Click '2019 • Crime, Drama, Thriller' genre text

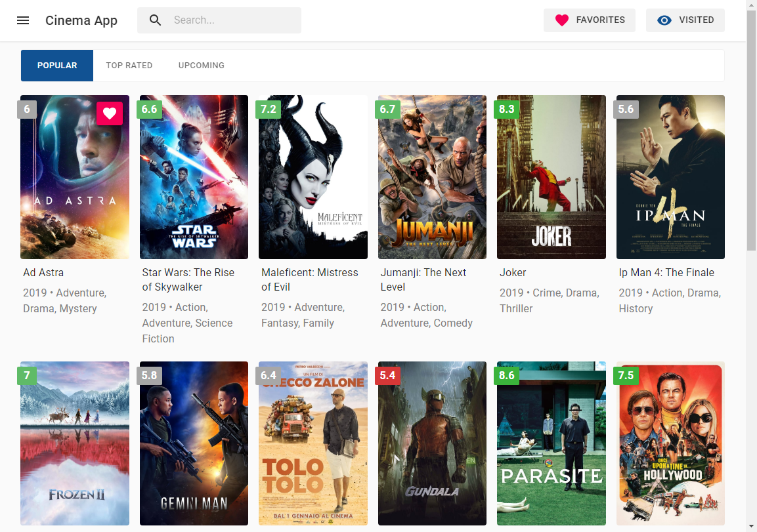point(550,300)
